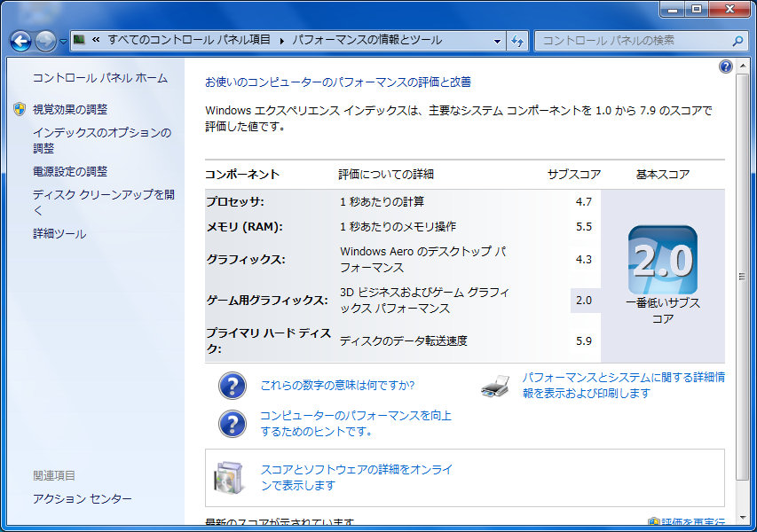Screen dimensions: 757x532
Task: Click the double chevron at breadcrumb start
Action: (x=96, y=40)
